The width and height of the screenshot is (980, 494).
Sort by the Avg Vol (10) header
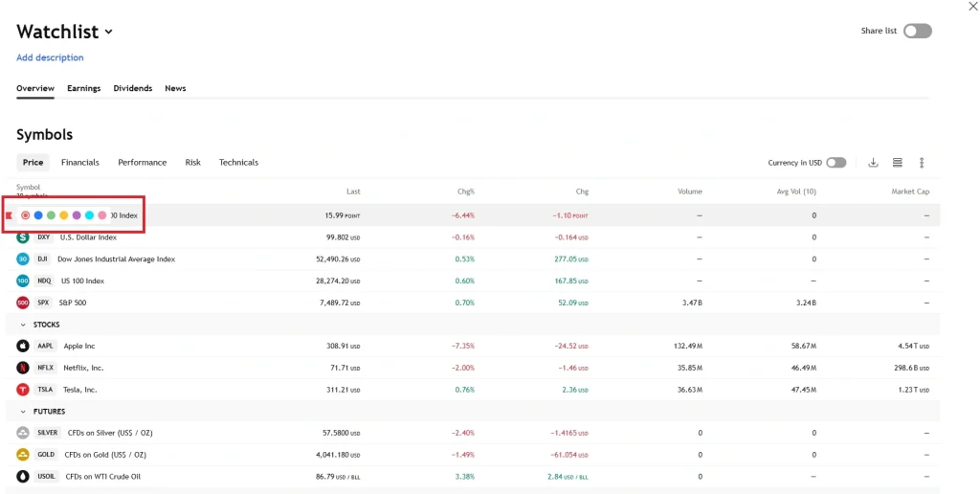(x=795, y=191)
